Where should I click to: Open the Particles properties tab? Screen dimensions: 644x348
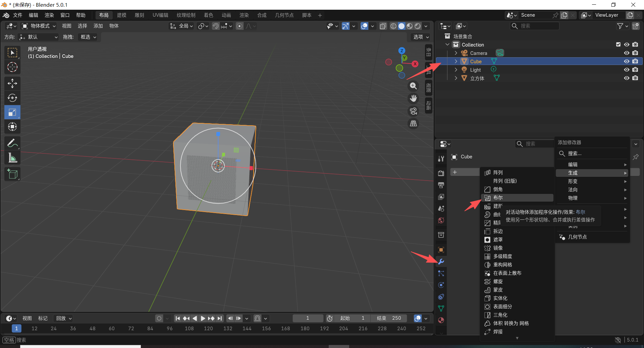tap(441, 273)
